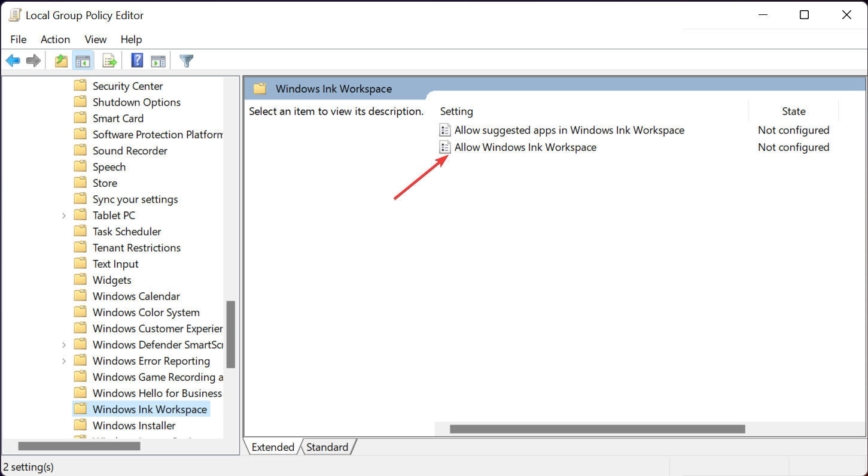Expand the Windows Error Reporting node
The height and width of the screenshot is (476, 868).
[x=64, y=360]
